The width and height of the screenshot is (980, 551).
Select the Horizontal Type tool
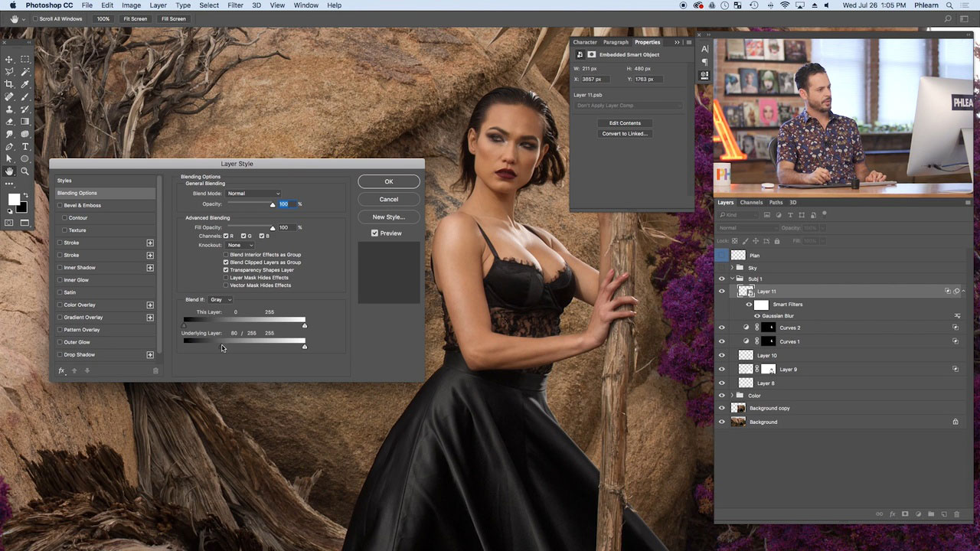tap(24, 146)
